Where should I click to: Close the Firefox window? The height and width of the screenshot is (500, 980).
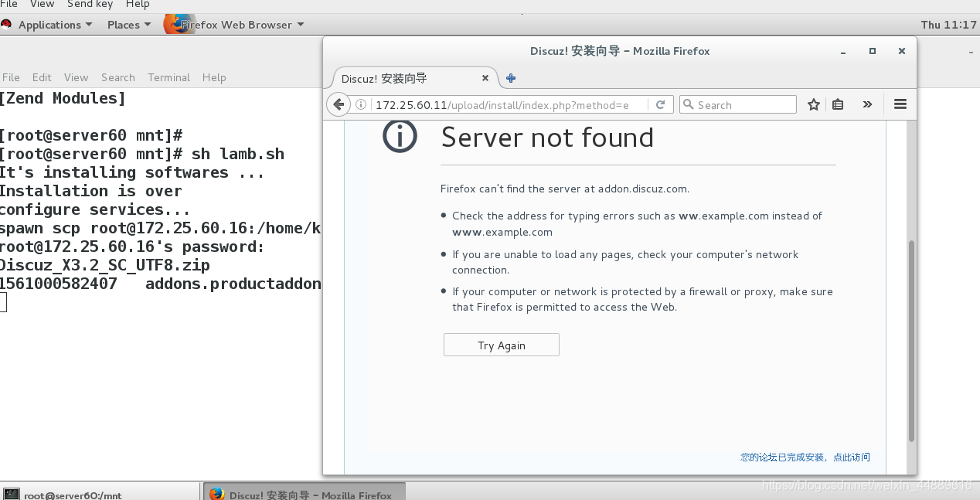pyautogui.click(x=901, y=51)
